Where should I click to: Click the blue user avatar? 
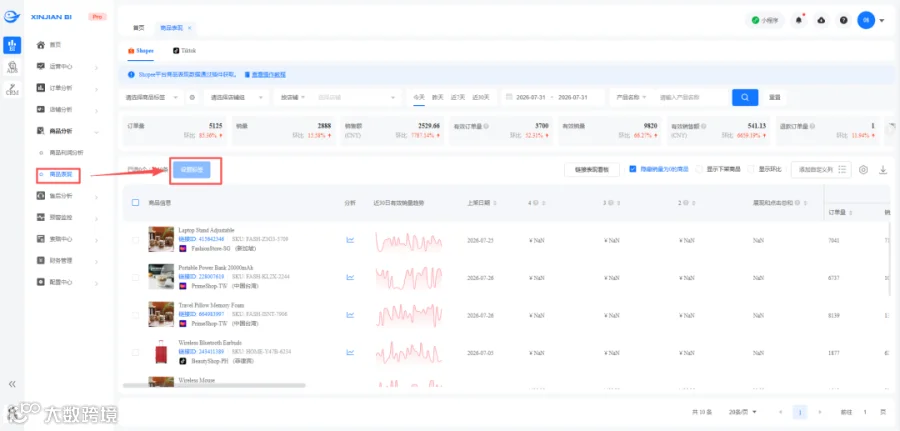(x=866, y=20)
